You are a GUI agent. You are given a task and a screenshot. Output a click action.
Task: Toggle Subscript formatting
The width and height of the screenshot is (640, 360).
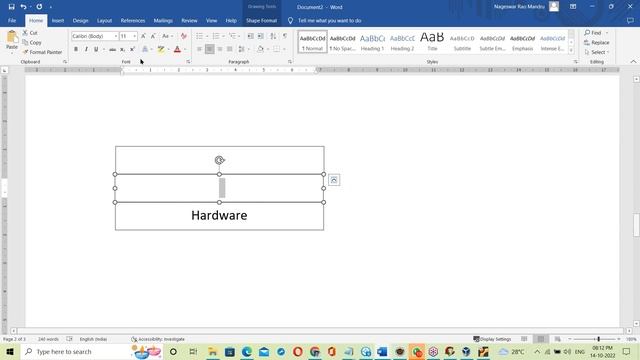tap(122, 49)
